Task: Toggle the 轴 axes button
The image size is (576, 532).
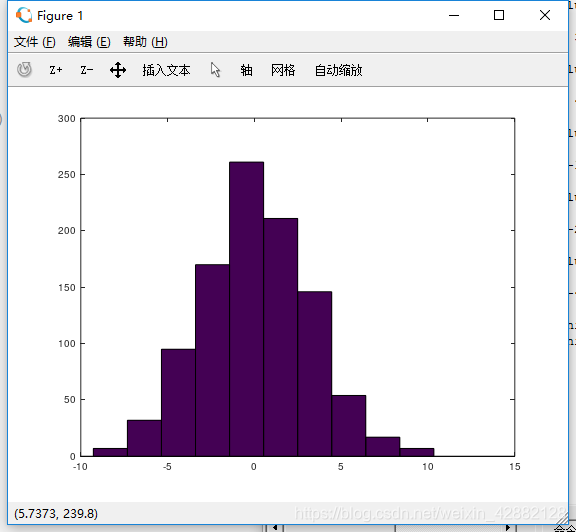Action: point(246,70)
